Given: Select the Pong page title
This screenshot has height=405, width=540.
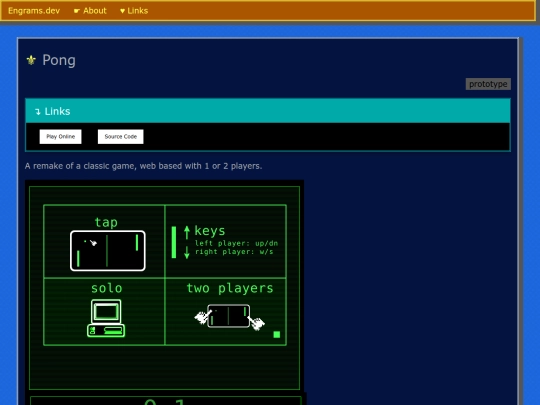Looking at the screenshot, I should click(59, 60).
